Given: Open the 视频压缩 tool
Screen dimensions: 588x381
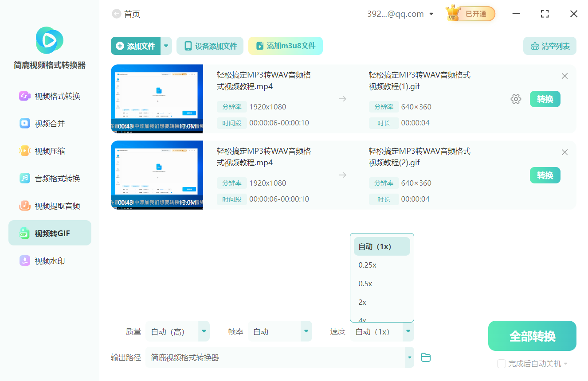Looking at the screenshot, I should point(49,151).
